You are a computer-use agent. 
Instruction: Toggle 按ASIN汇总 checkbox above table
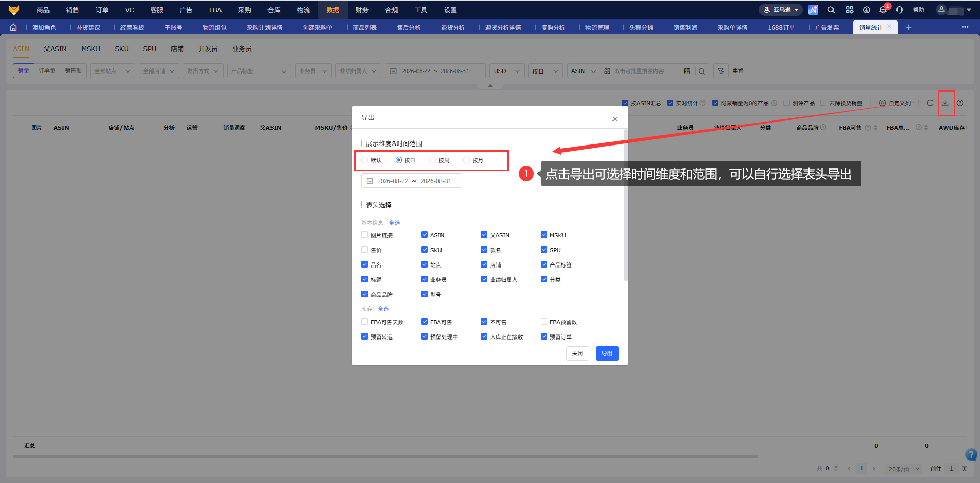click(625, 103)
